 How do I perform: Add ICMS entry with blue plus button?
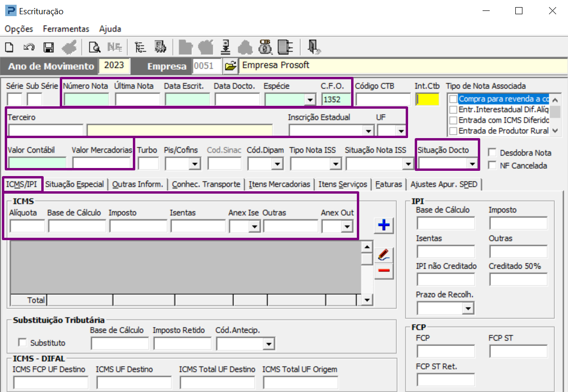[x=383, y=225]
